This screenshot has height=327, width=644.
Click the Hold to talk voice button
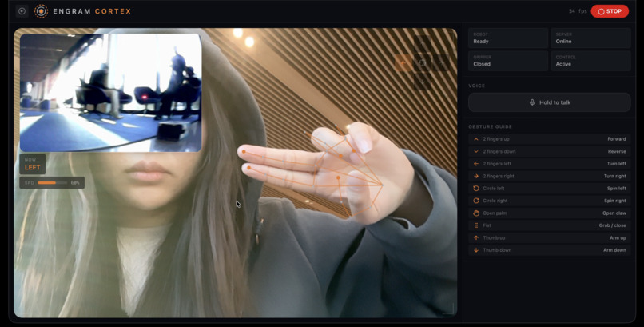550,102
